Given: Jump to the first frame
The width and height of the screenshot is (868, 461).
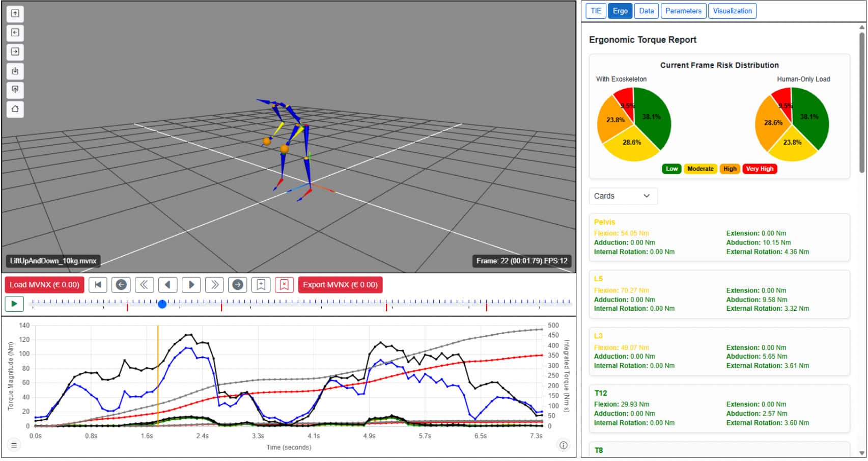Looking at the screenshot, I should [x=98, y=285].
